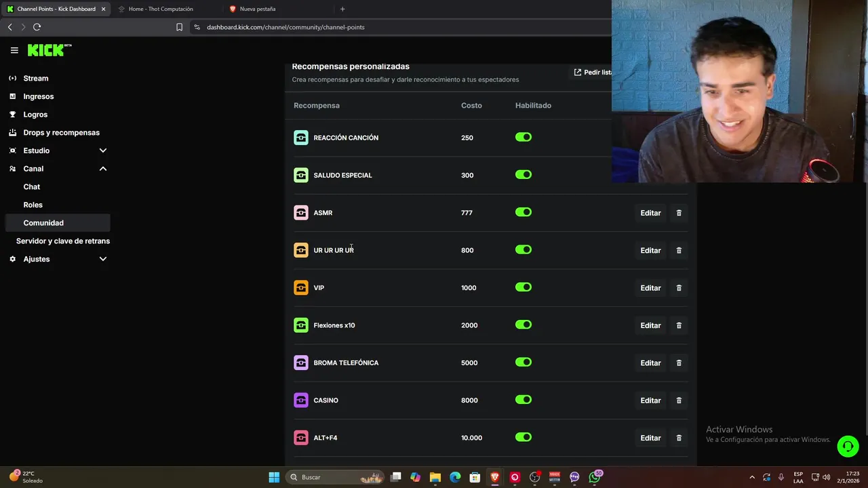
Task: Go back using browser back arrow
Action: [9, 27]
